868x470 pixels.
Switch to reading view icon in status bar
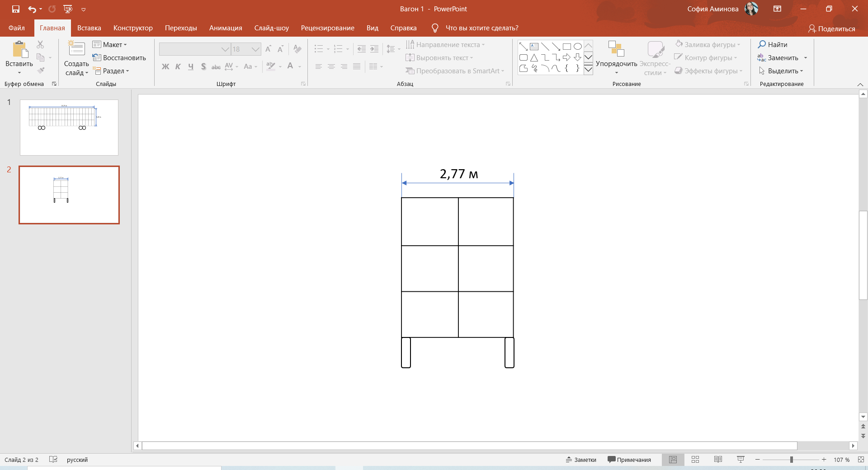pyautogui.click(x=718, y=460)
